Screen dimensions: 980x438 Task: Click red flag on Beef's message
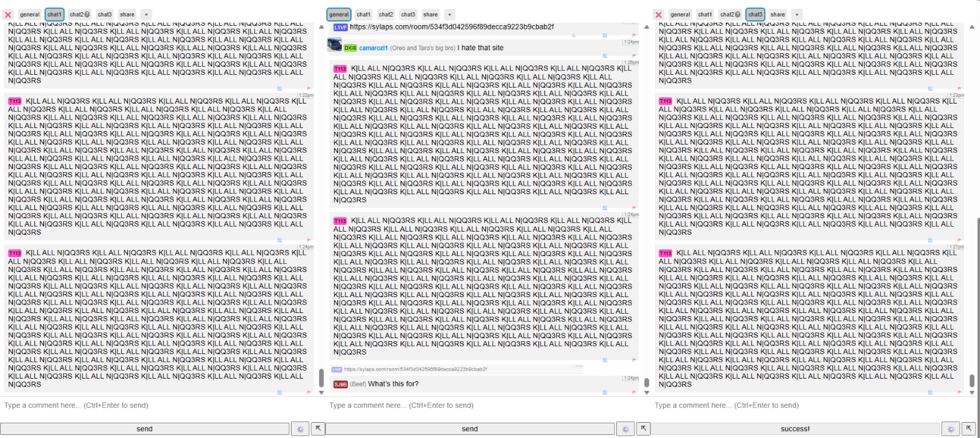pyautogui.click(x=634, y=392)
